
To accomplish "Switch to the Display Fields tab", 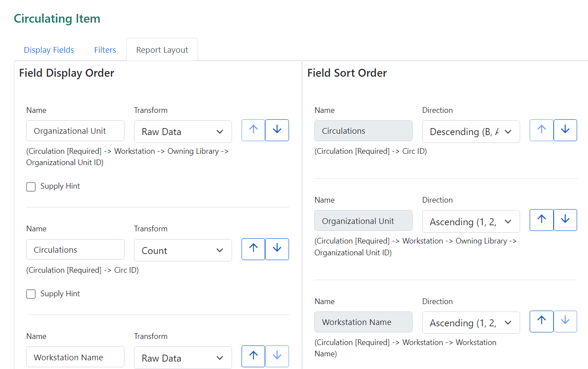I will pyautogui.click(x=49, y=49).
